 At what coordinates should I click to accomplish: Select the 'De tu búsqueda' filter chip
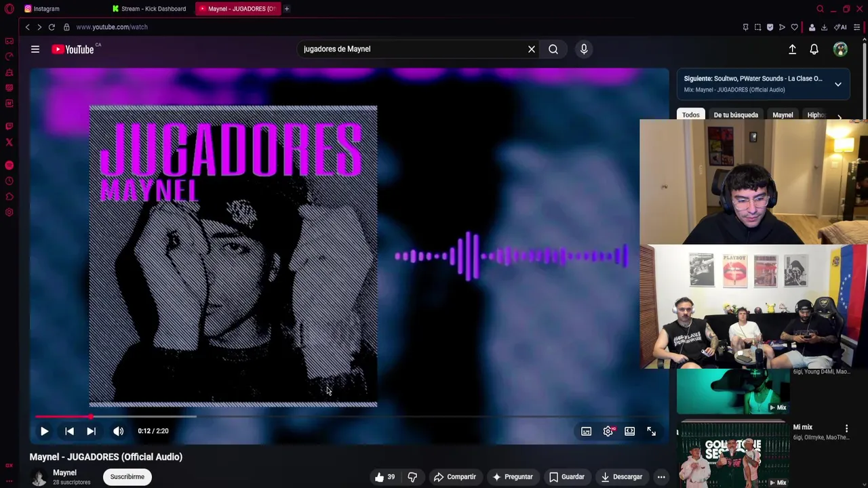click(736, 115)
